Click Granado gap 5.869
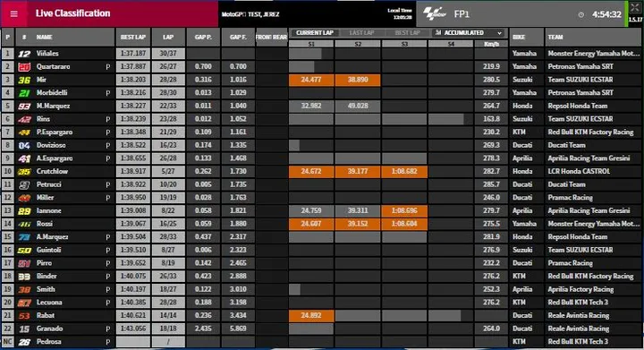Image resolution: width=644 pixels, height=350 pixels. (x=238, y=329)
